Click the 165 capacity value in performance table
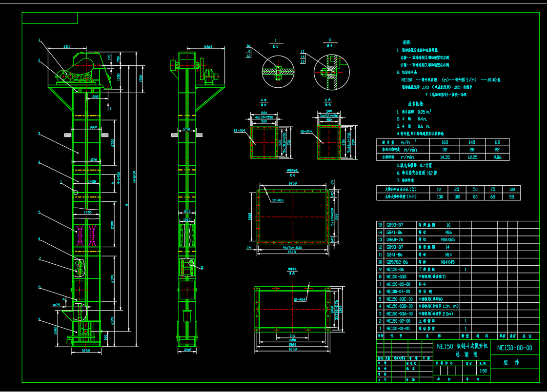The image size is (547, 392). pos(444,142)
